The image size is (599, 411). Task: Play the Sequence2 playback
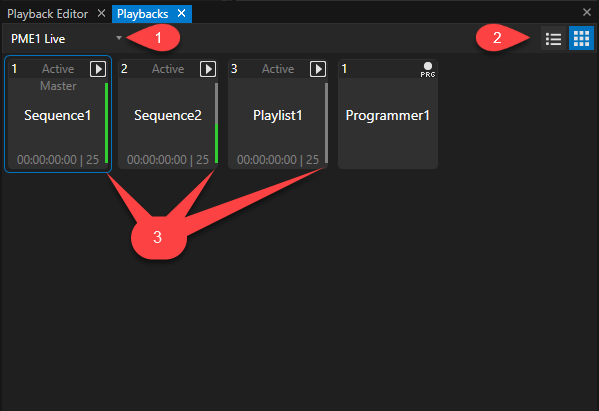[208, 69]
